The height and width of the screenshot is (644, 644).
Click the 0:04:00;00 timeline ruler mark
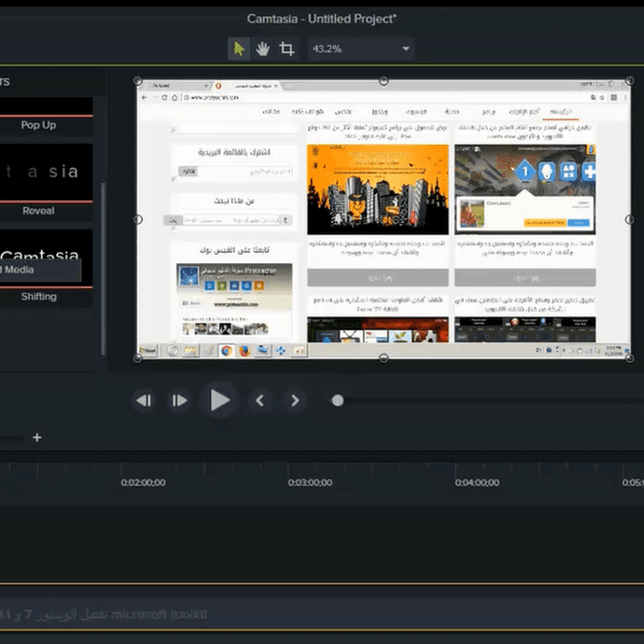tap(477, 483)
